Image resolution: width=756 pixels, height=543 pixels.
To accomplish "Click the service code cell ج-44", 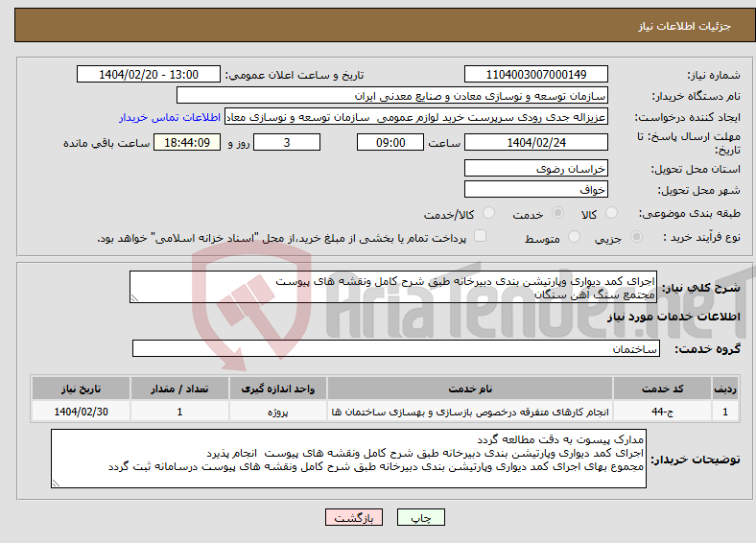I will tap(663, 412).
